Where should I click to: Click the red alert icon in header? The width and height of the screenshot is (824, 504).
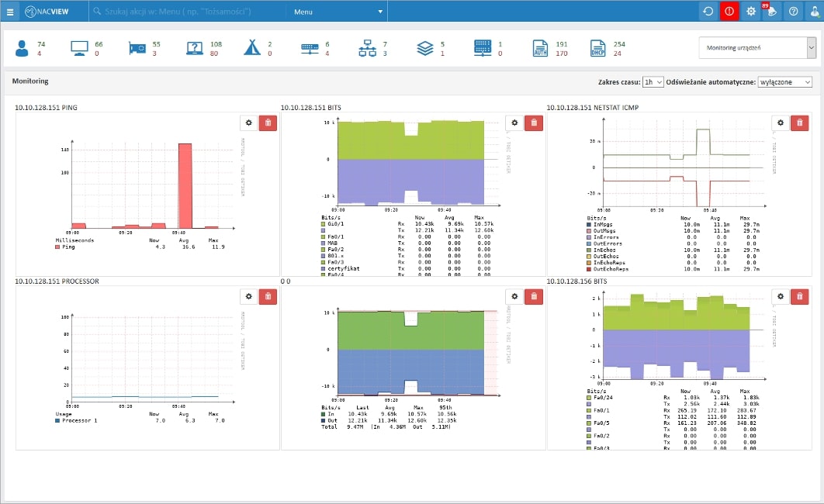click(x=729, y=12)
